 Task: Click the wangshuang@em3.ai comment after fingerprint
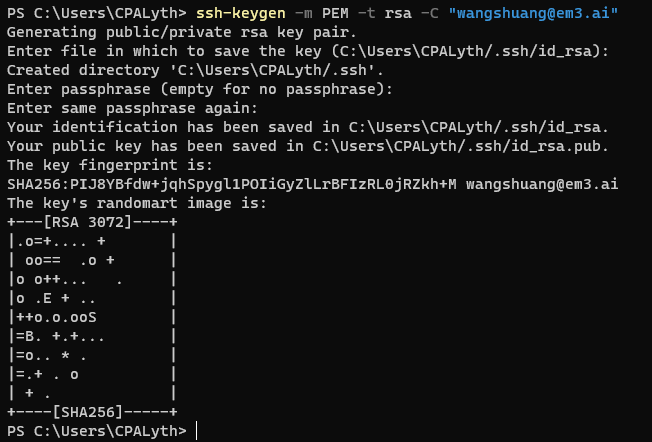(542, 184)
